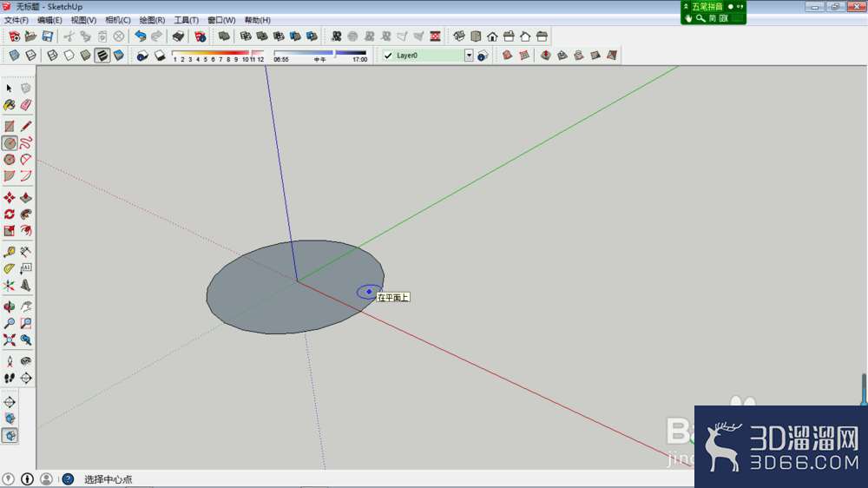
Task: Choose the Freehand squiggle tool
Action: (26, 143)
